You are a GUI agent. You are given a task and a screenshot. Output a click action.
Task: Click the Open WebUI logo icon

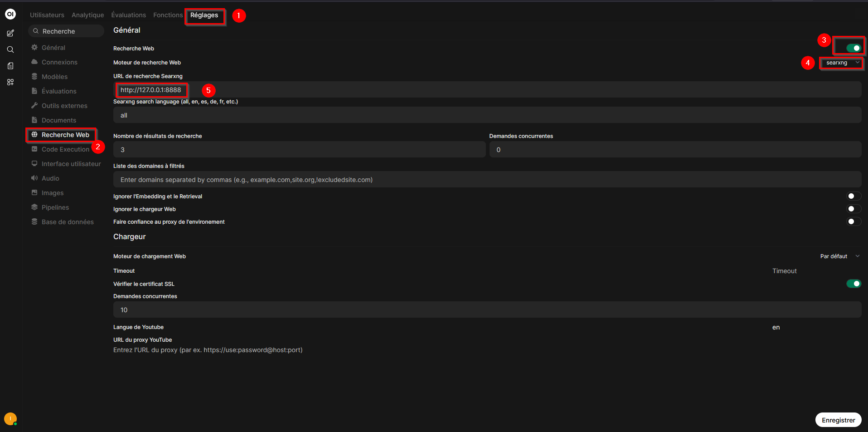[10, 14]
